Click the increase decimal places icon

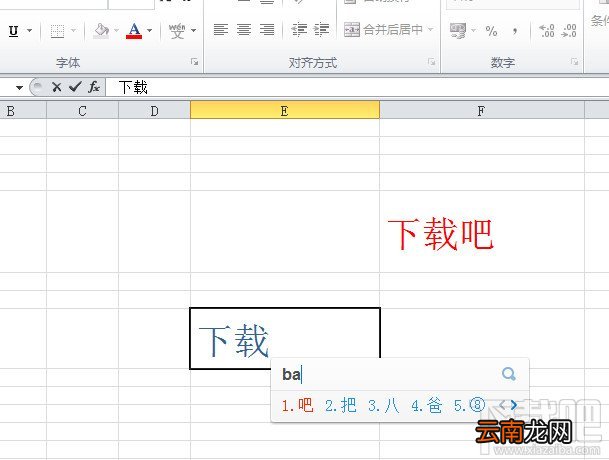coord(547,31)
